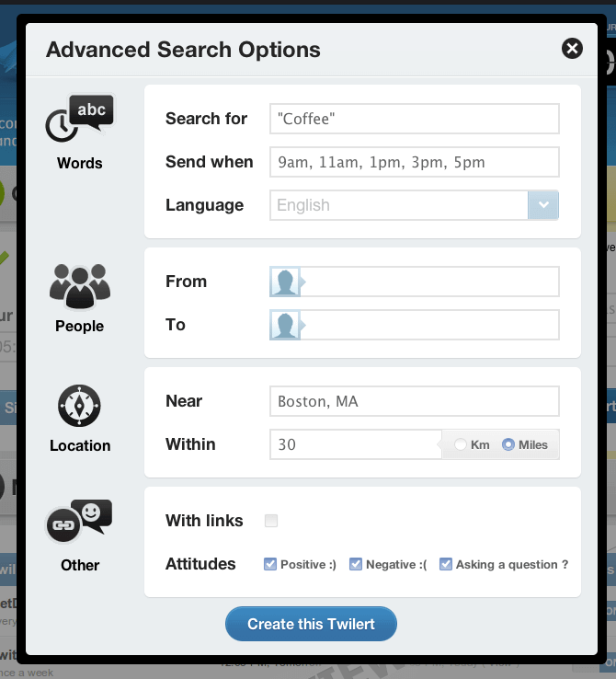Toggle the Asking a question checkbox

click(x=446, y=564)
